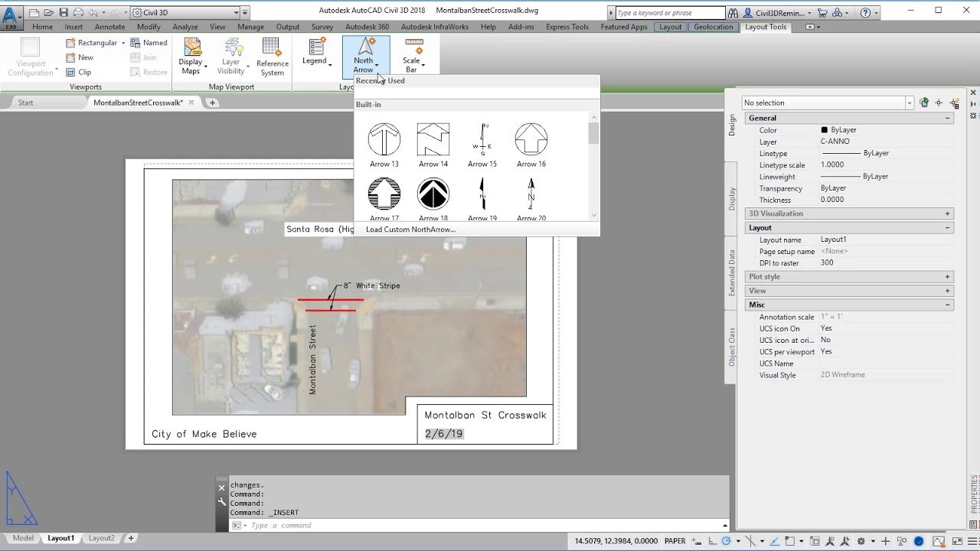Collapse the General properties section

947,118
